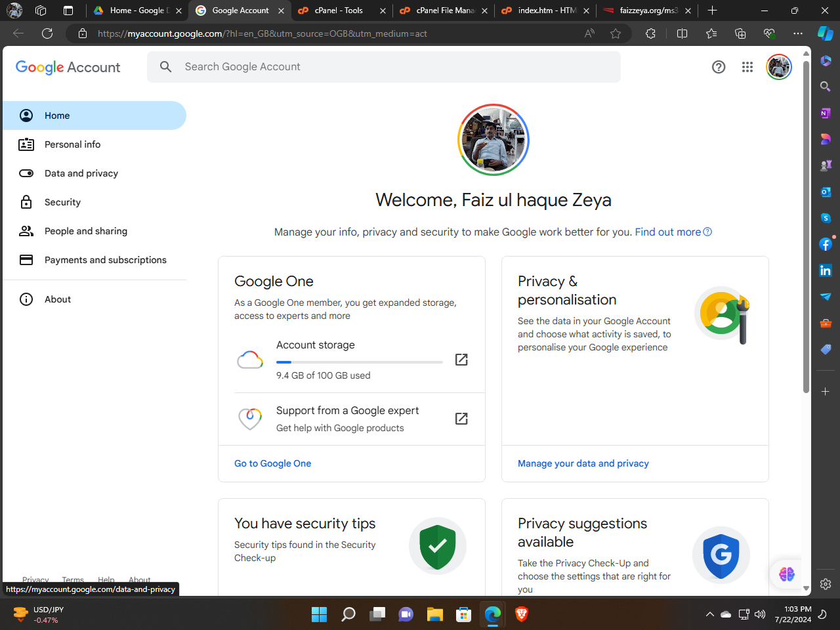Click the Search Google Account field

coord(394,67)
